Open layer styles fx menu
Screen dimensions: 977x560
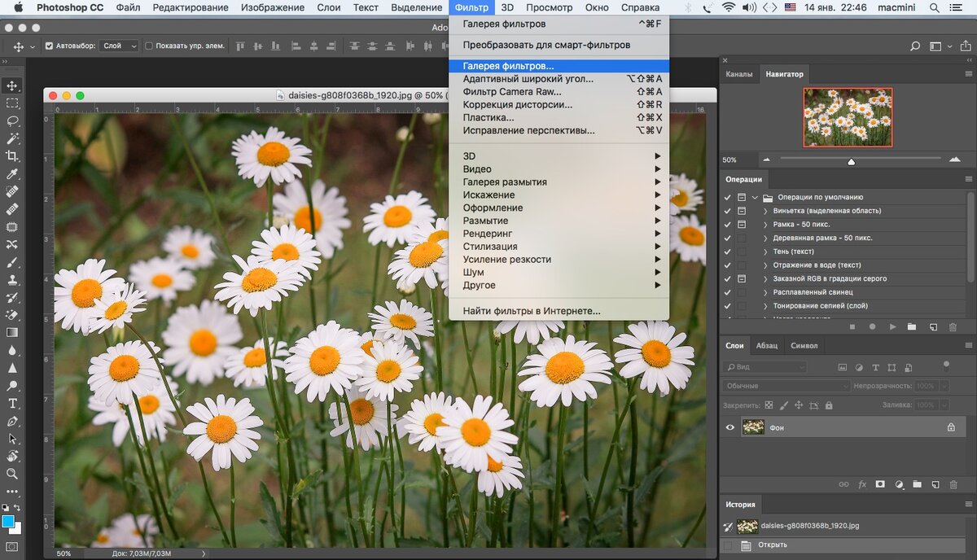(861, 484)
